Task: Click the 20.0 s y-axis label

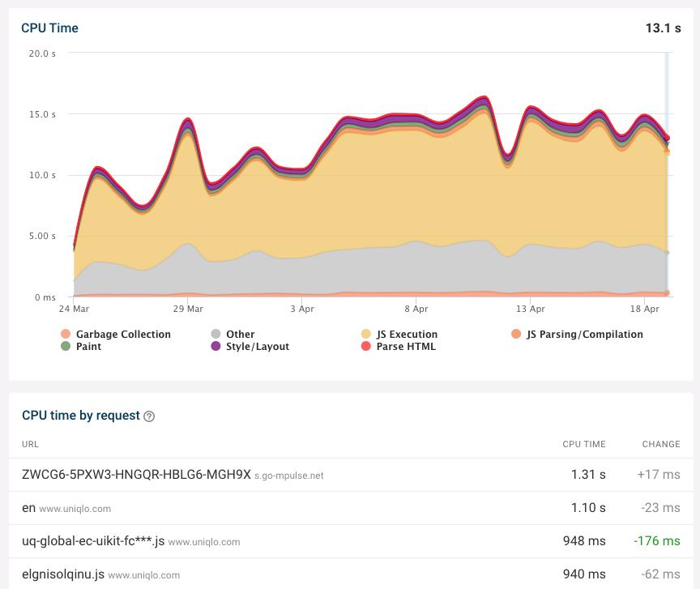Action: coord(42,53)
